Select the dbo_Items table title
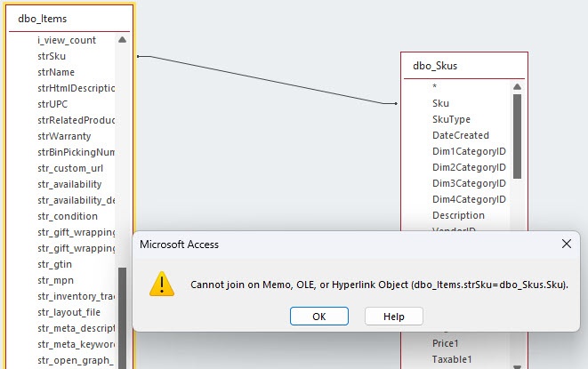 [43, 19]
